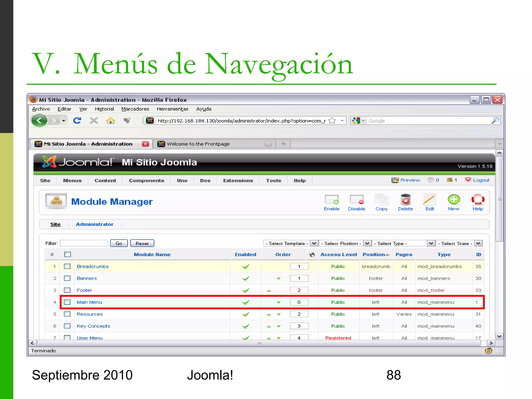
Task: Click the horizontal scrollbar right arrow
Action: 491,343
